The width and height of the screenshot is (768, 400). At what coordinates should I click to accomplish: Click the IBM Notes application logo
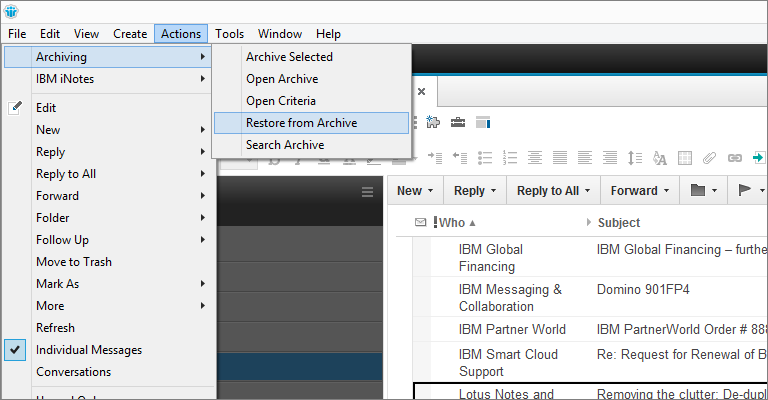[x=11, y=11]
